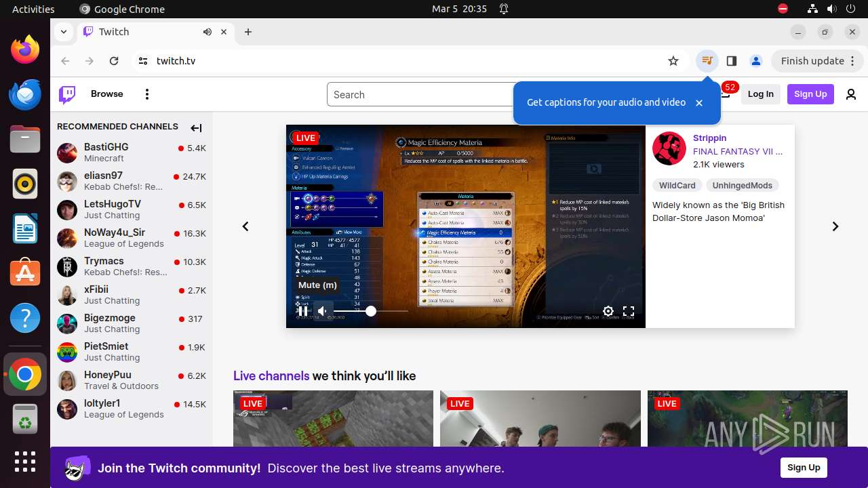
Task: Open the user profile icon menu
Action: click(x=851, y=94)
